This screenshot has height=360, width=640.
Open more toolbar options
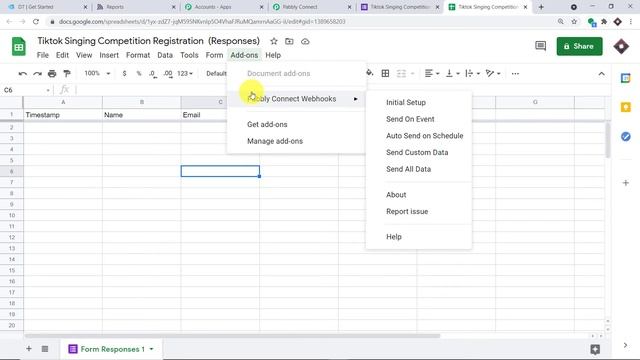[515, 73]
